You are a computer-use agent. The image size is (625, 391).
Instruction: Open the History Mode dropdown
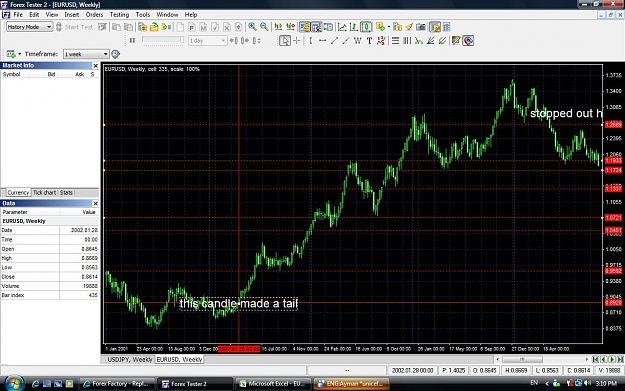click(29, 27)
